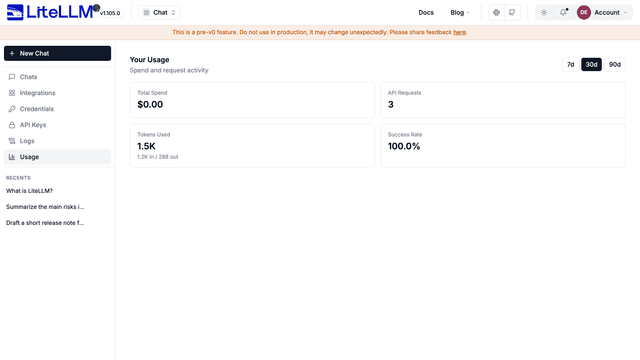Start a New Chat
The image size is (640, 360).
58,53
